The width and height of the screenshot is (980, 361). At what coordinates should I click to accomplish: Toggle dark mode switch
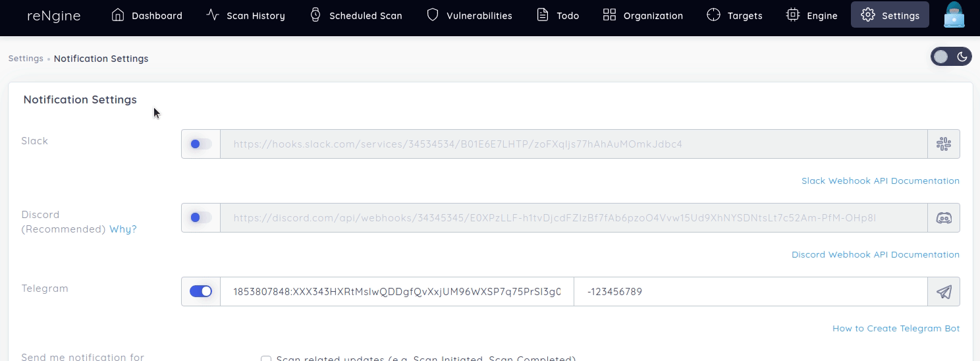pyautogui.click(x=951, y=57)
